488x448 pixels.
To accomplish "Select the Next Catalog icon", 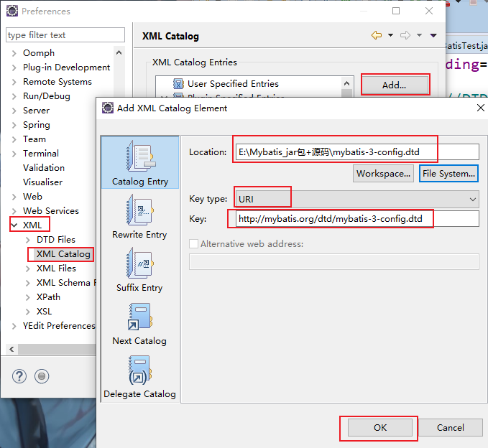I will [x=139, y=317].
